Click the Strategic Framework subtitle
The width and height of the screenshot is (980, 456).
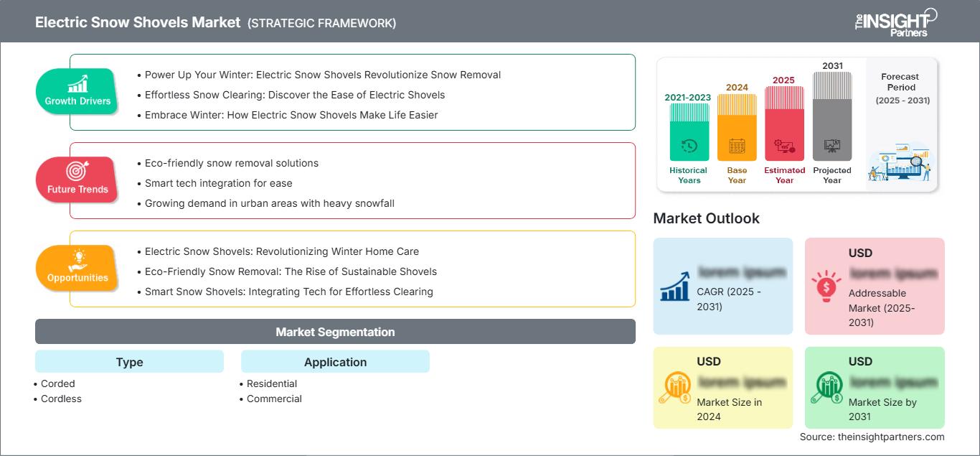[322, 23]
